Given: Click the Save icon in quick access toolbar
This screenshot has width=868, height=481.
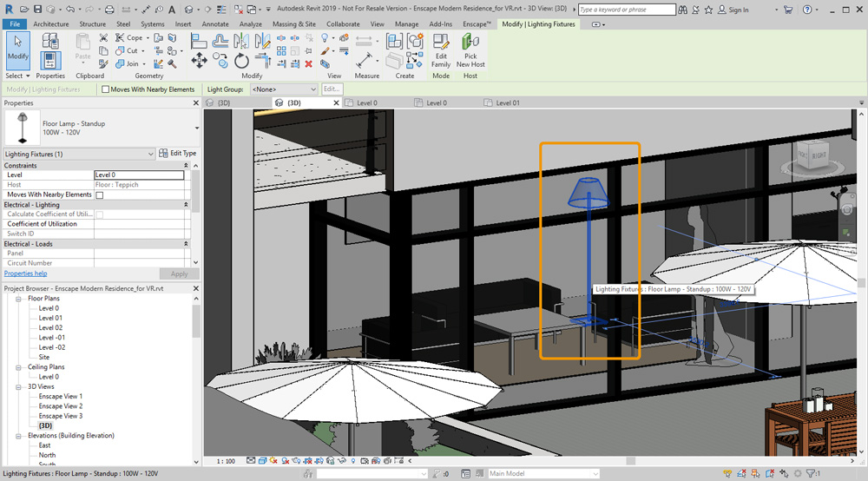Looking at the screenshot, I should coord(37,10).
